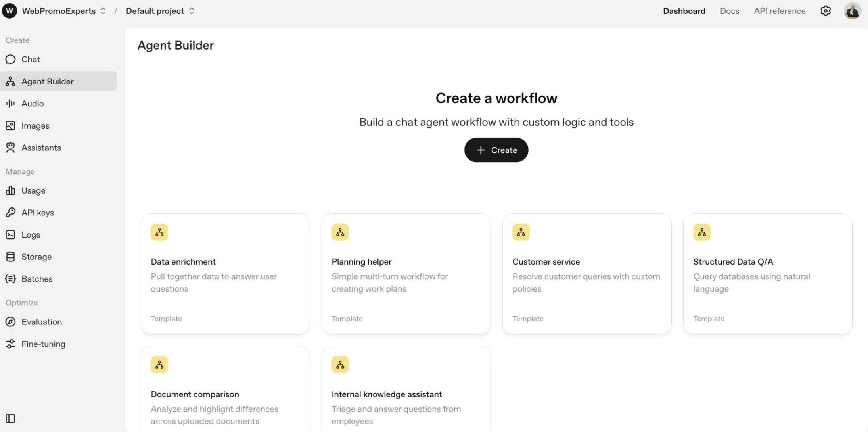Select Agent Builder in the sidebar

tap(47, 81)
